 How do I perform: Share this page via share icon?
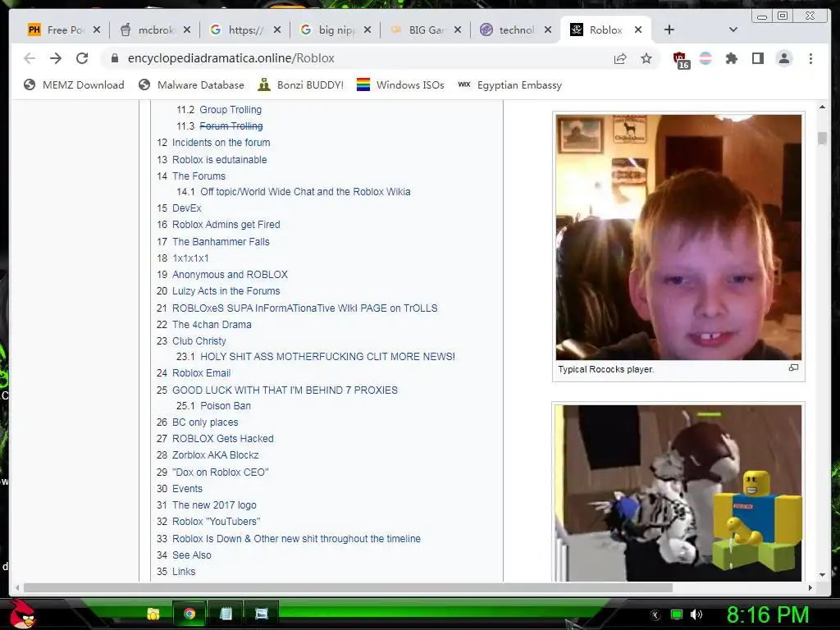pos(620,58)
